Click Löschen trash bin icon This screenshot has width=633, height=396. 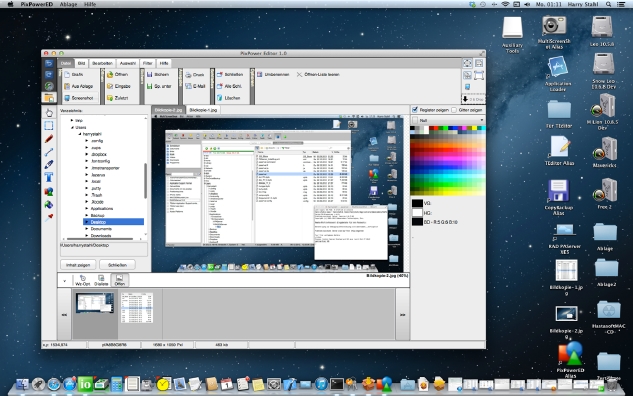[x=220, y=98]
